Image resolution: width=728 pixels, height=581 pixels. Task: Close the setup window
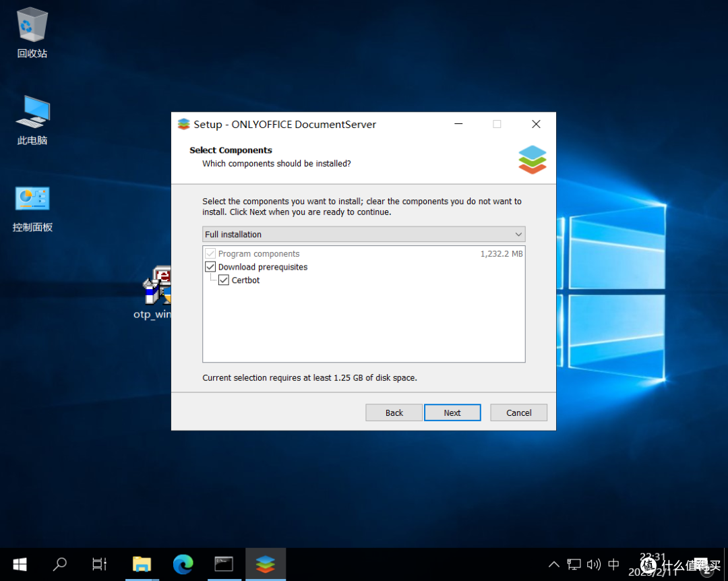click(536, 124)
